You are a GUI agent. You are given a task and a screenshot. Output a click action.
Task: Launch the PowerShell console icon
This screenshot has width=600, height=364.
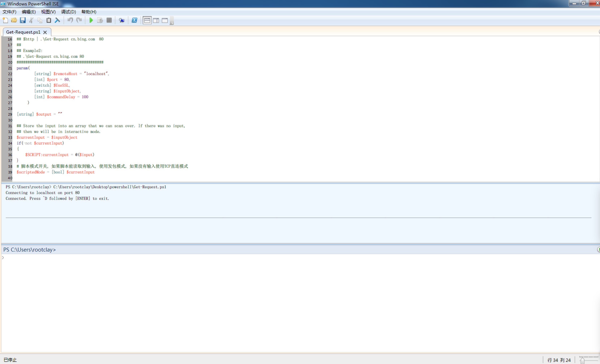(x=134, y=20)
